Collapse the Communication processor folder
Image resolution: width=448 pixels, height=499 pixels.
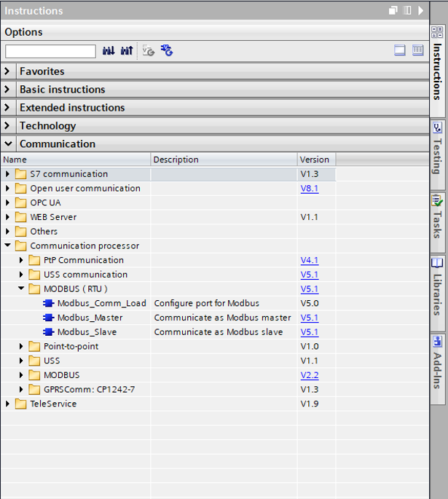pyautogui.click(x=7, y=245)
